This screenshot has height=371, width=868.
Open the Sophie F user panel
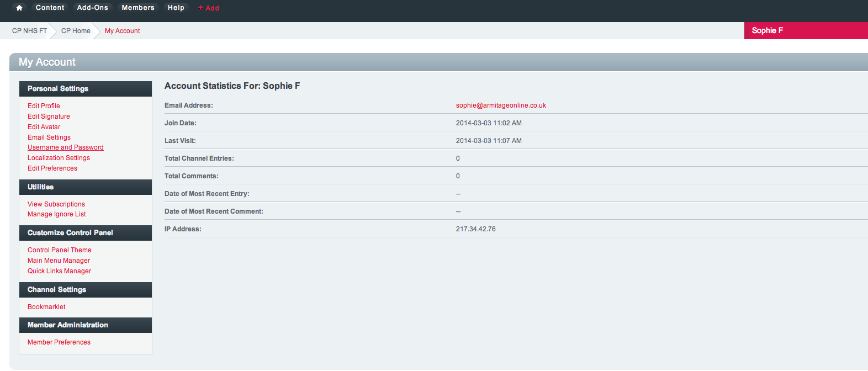[806, 30]
